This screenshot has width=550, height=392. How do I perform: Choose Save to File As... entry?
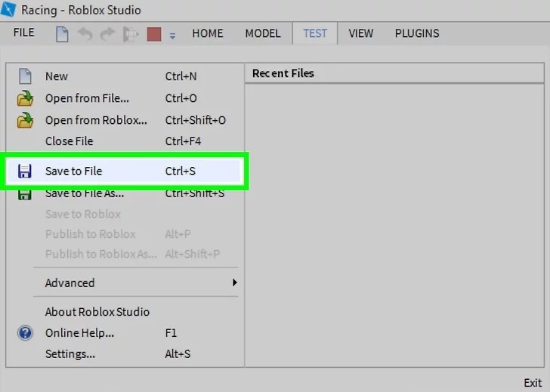125,194
